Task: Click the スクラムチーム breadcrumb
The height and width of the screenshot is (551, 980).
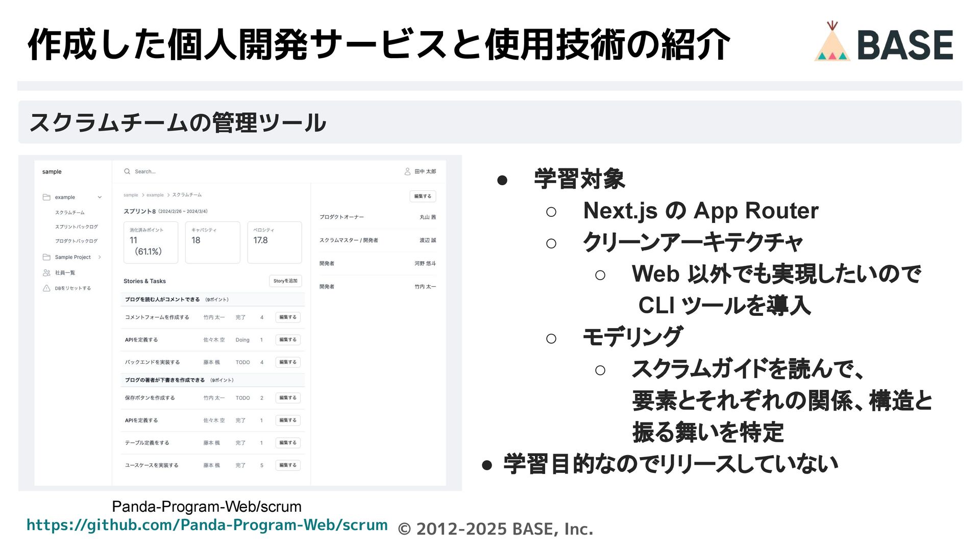Action: pos(187,195)
